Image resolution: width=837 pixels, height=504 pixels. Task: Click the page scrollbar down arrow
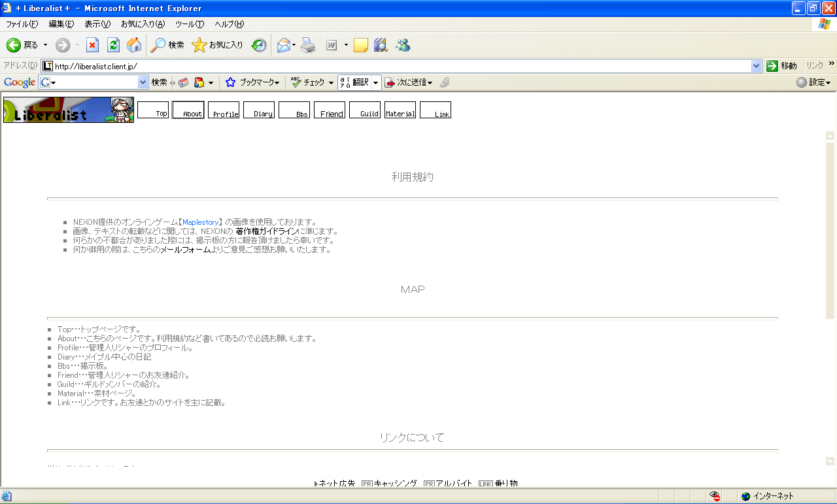[x=830, y=461]
